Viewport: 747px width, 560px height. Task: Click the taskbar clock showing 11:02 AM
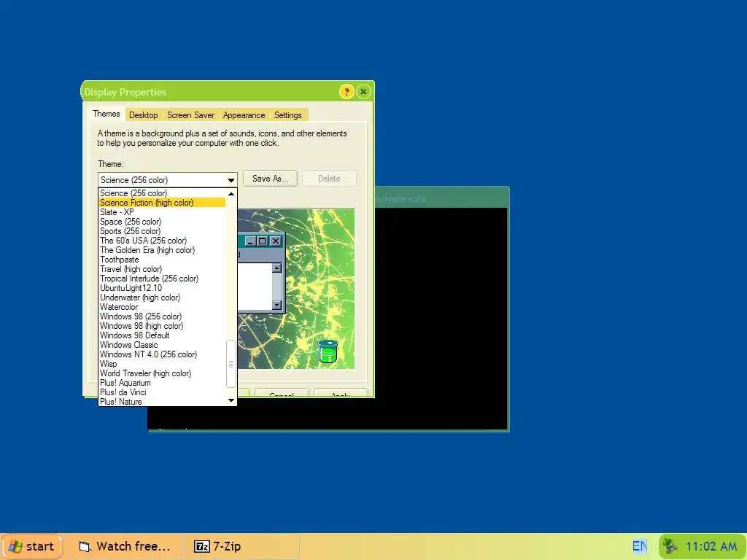pyautogui.click(x=711, y=546)
